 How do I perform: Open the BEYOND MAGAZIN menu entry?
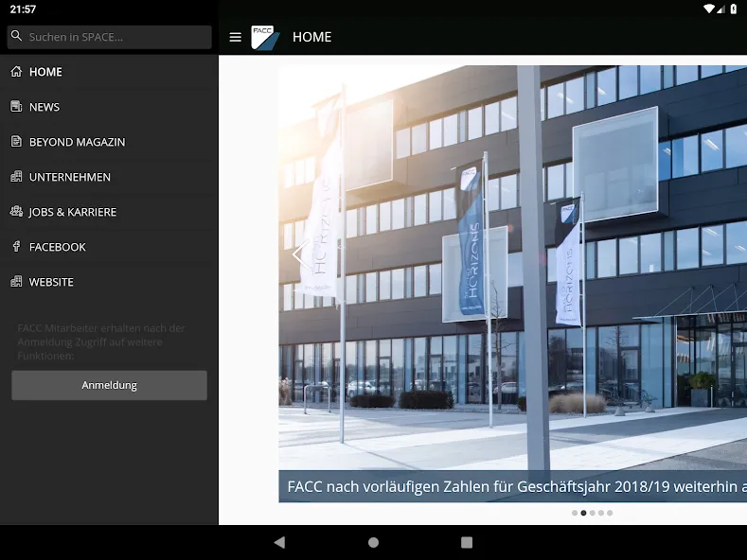tap(109, 142)
